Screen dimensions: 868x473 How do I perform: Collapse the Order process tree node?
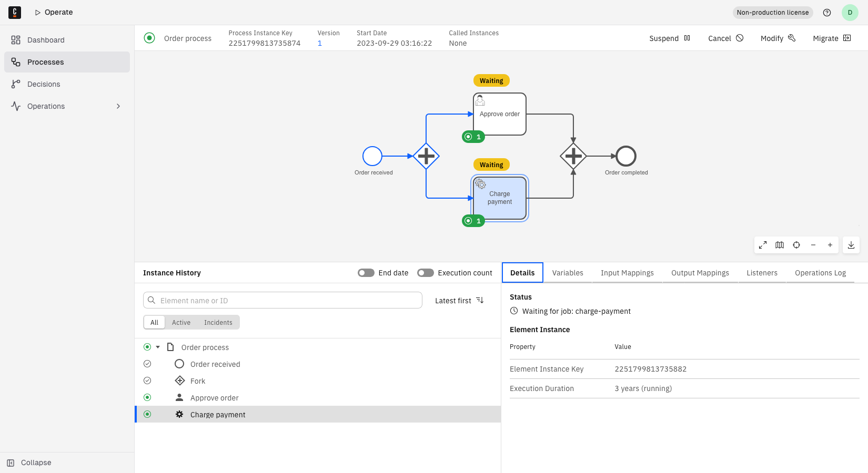tap(158, 347)
